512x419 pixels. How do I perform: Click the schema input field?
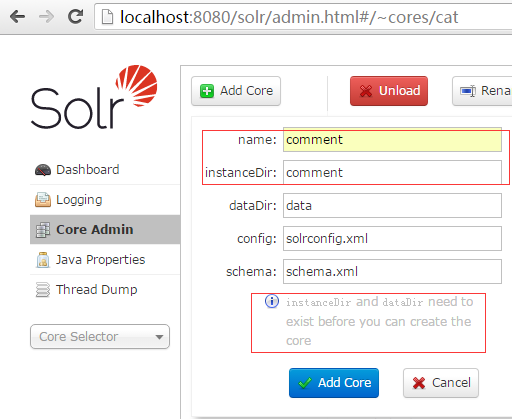click(x=392, y=272)
